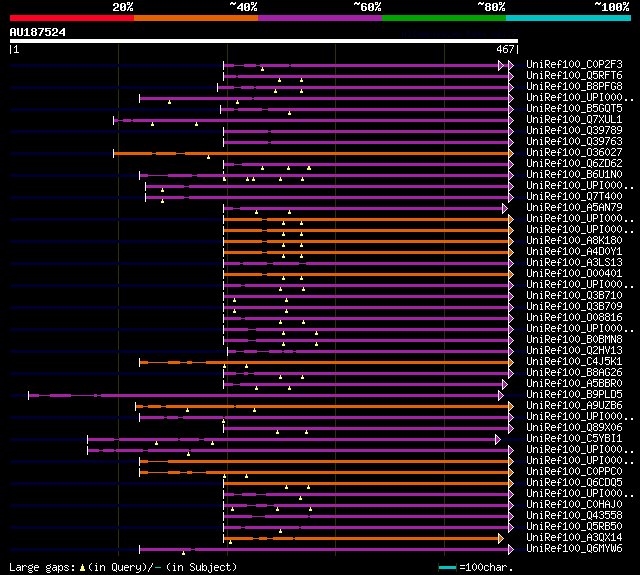Viewport: 640px width, 575px height.
Task: Select the UniRef100_A8K180 label
Action: click(574, 241)
